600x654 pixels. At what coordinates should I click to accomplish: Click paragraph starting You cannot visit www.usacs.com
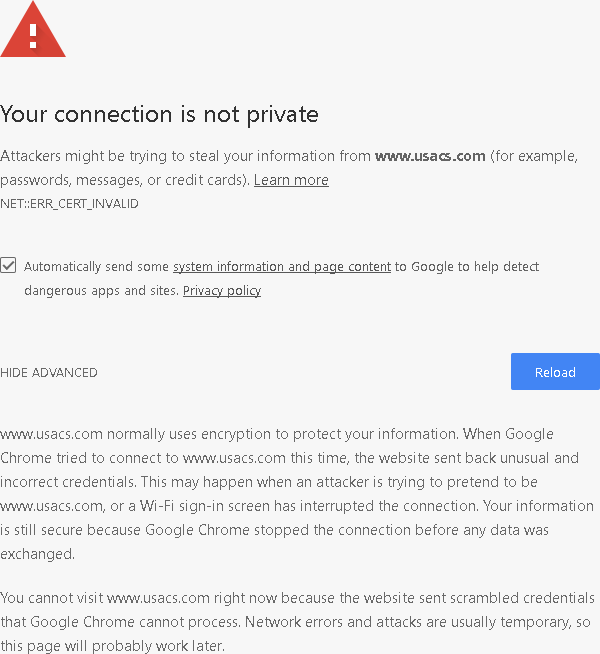[297, 622]
